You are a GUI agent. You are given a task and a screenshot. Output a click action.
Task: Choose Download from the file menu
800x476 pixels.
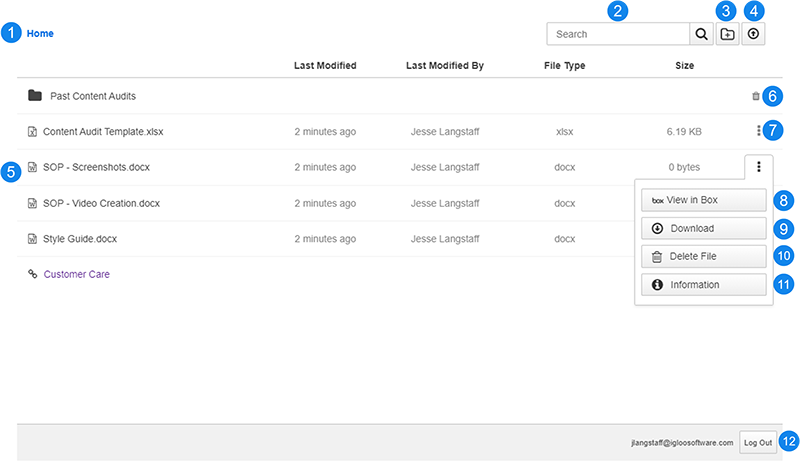coord(704,228)
